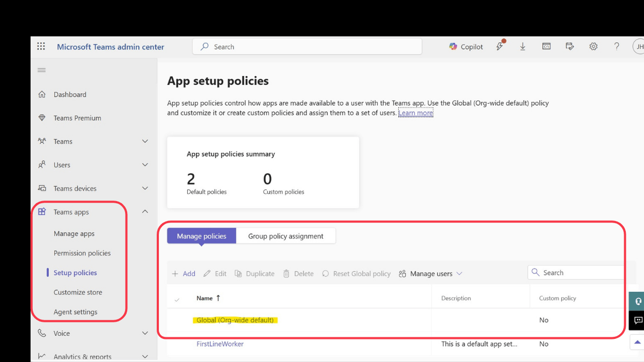Select the Manage policies tab
Image resolution: width=644 pixels, height=362 pixels.
(x=202, y=236)
